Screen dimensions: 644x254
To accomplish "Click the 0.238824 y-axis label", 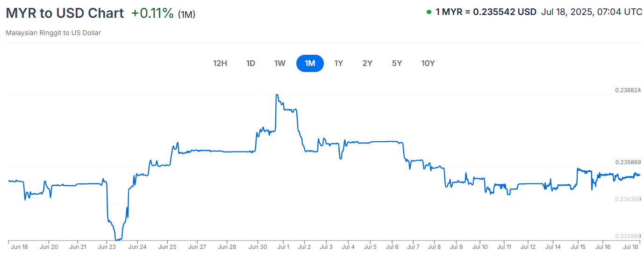I will (628, 90).
